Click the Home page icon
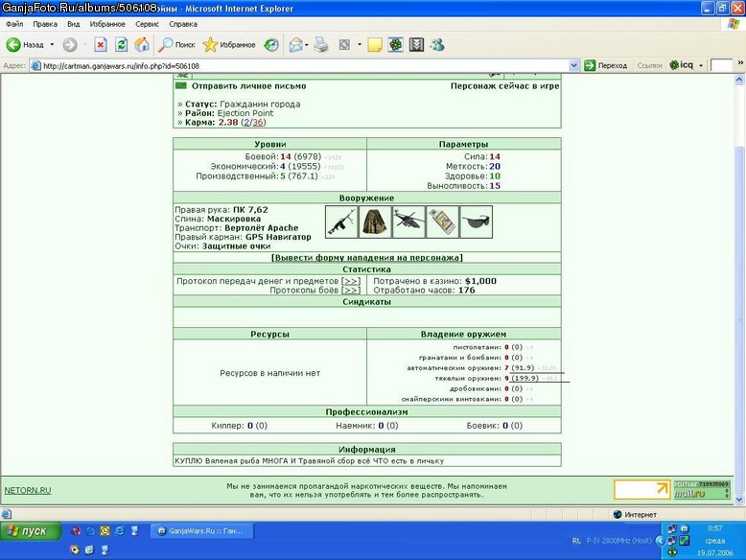This screenshot has height=560, width=746. point(142,45)
